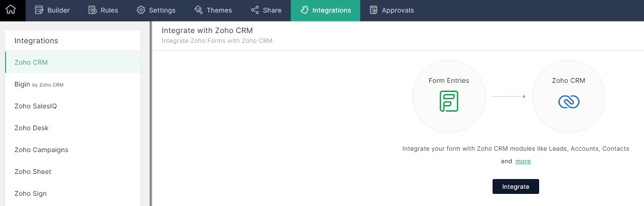Click the Settings gear icon
The width and height of the screenshot is (644, 206).
point(141,10)
